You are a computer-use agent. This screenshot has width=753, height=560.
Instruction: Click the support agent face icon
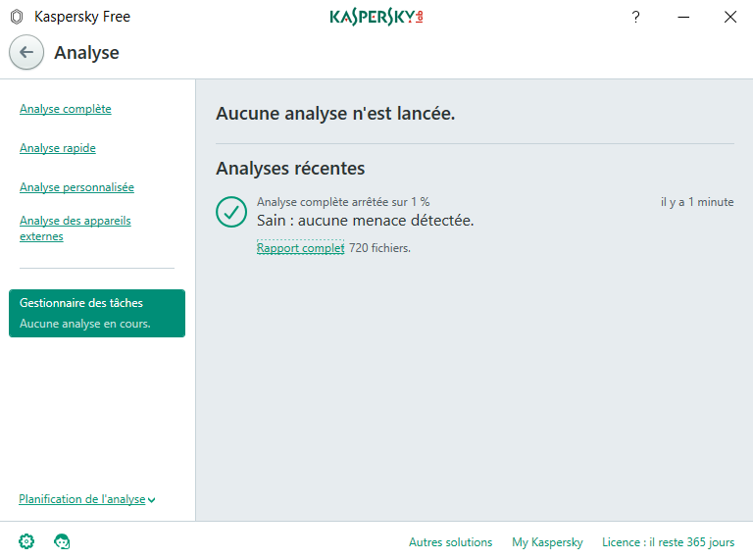coord(62,541)
